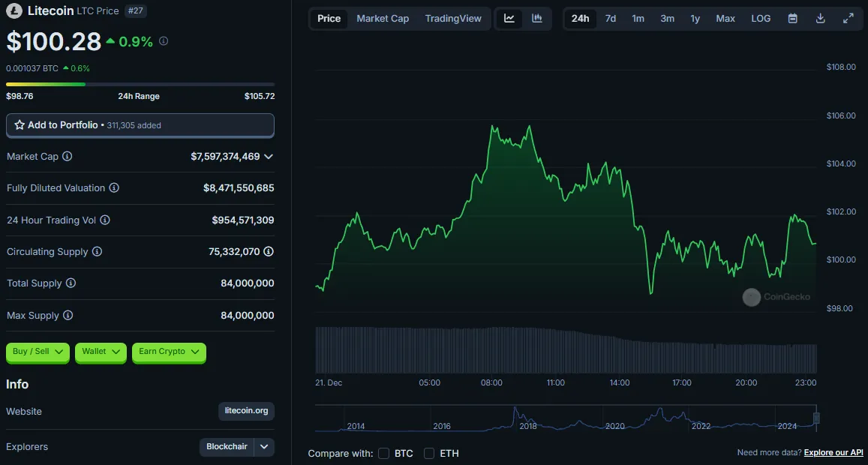Enable ETH comparison checkbox
Image resolution: width=868 pixels, height=465 pixels.
click(429, 453)
